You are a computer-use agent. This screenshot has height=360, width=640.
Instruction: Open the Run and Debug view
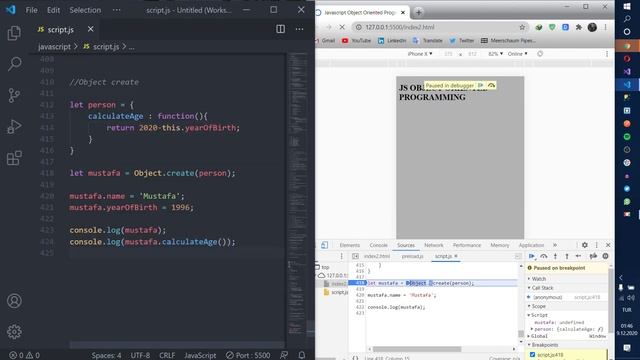click(x=14, y=127)
